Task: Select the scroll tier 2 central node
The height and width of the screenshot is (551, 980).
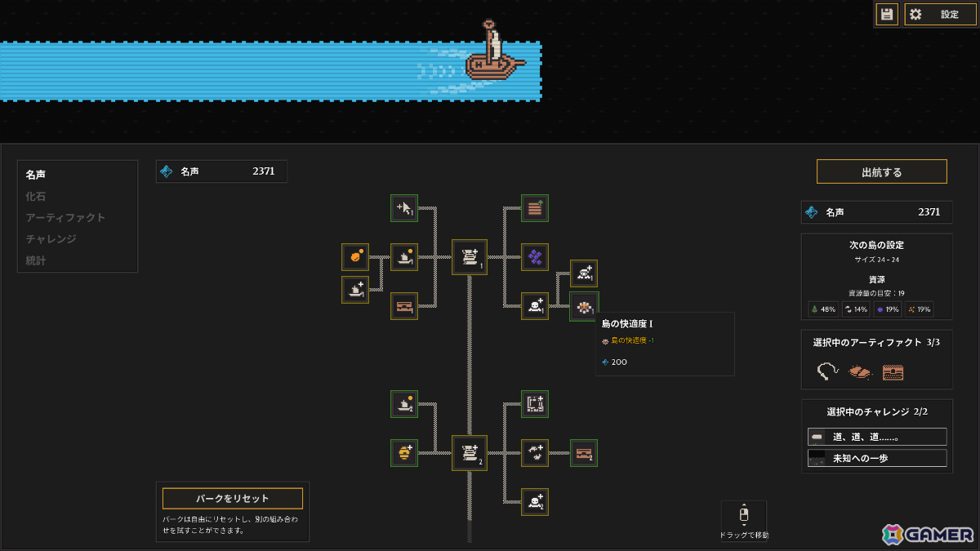Action: [x=470, y=453]
